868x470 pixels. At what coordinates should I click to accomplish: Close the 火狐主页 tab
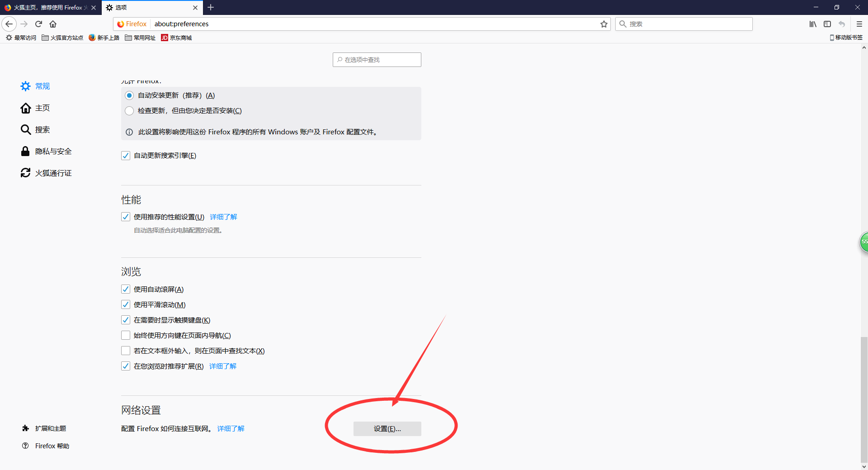click(x=94, y=8)
